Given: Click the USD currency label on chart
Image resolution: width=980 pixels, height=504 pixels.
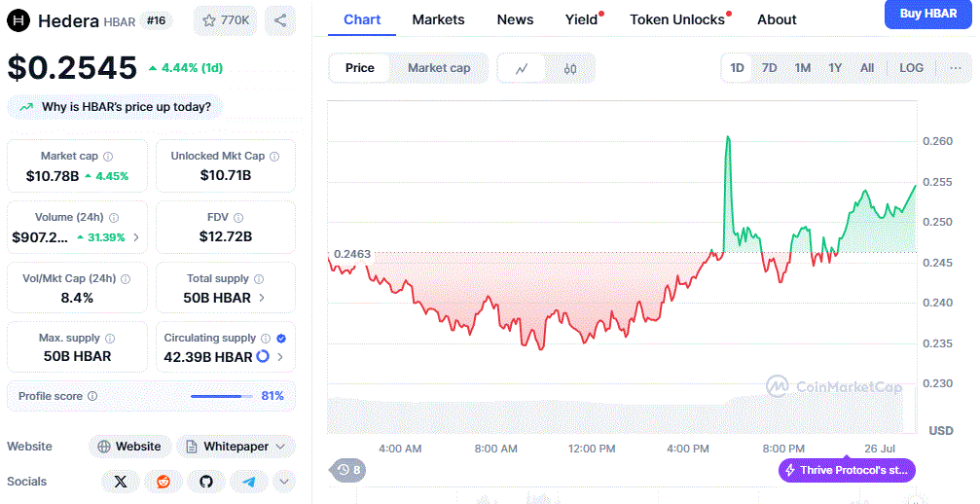Looking at the screenshot, I should 941,430.
